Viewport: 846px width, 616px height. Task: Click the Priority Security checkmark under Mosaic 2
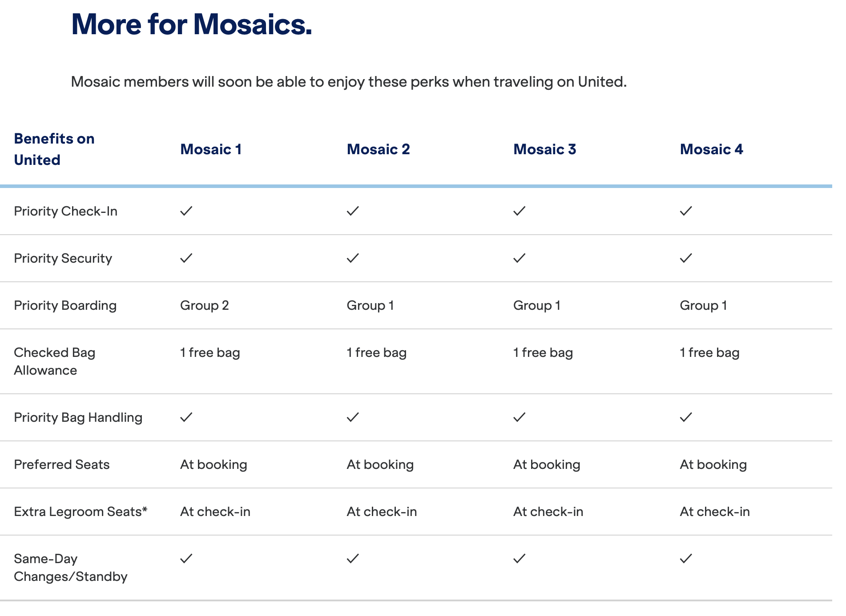[353, 258]
